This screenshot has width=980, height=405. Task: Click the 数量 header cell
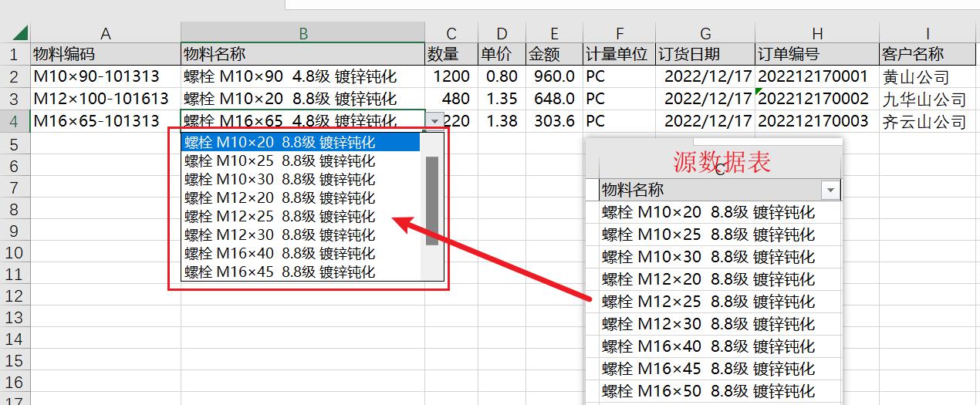pyautogui.click(x=451, y=54)
